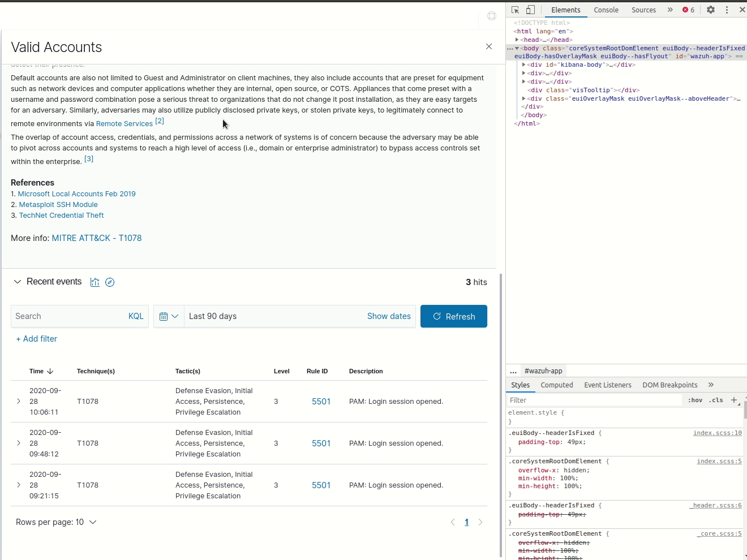
Task: Open the MITRE ATT&CK T1078 link
Action: tap(97, 238)
